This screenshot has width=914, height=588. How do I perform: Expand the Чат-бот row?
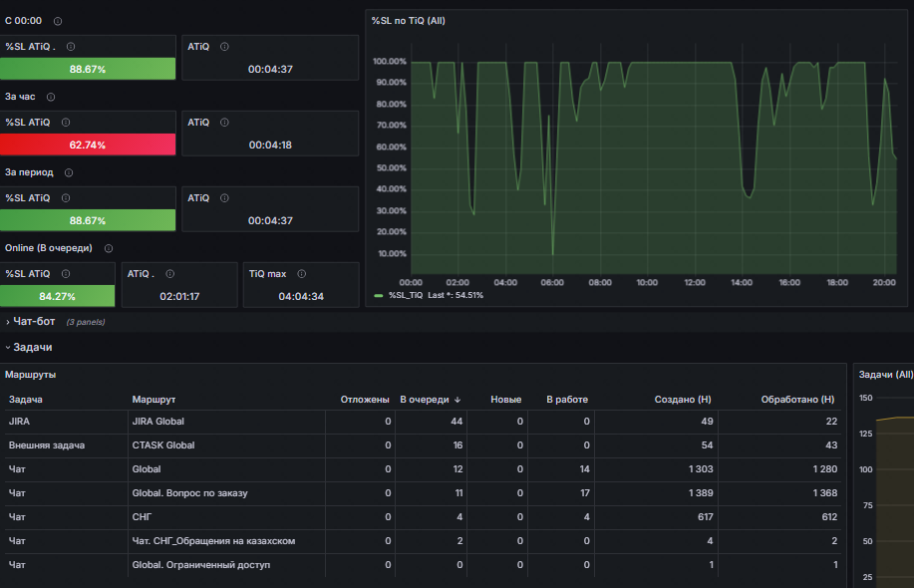pyautogui.click(x=34, y=321)
